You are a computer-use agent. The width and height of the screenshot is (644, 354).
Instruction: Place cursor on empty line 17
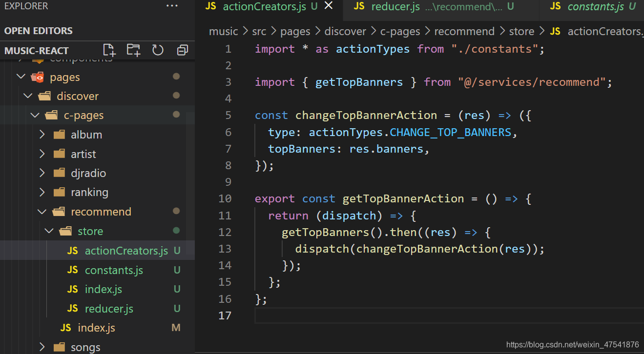449,315
